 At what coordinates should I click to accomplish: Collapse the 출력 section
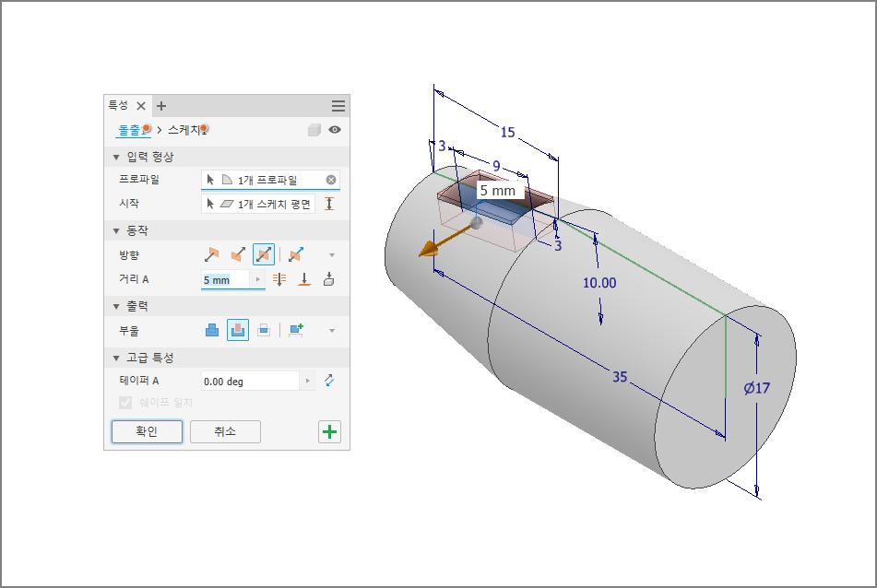(x=116, y=306)
